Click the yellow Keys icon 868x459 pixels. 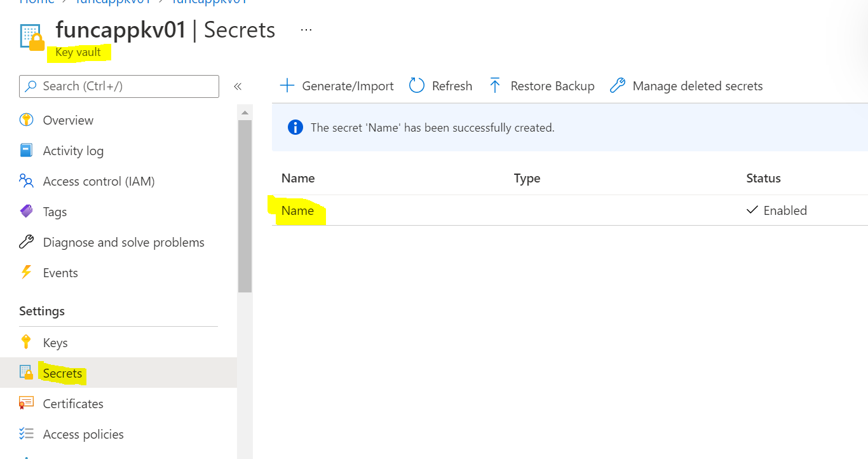click(x=26, y=342)
